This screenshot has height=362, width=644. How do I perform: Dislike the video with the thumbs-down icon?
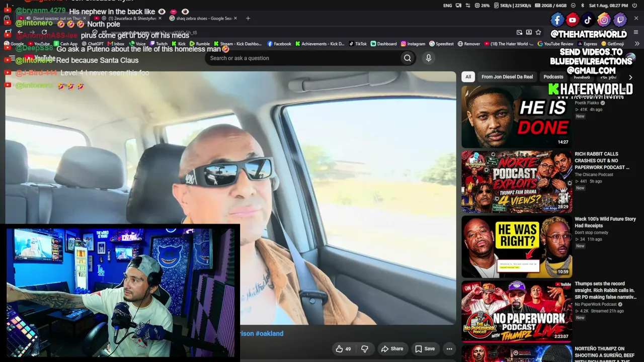(x=365, y=348)
